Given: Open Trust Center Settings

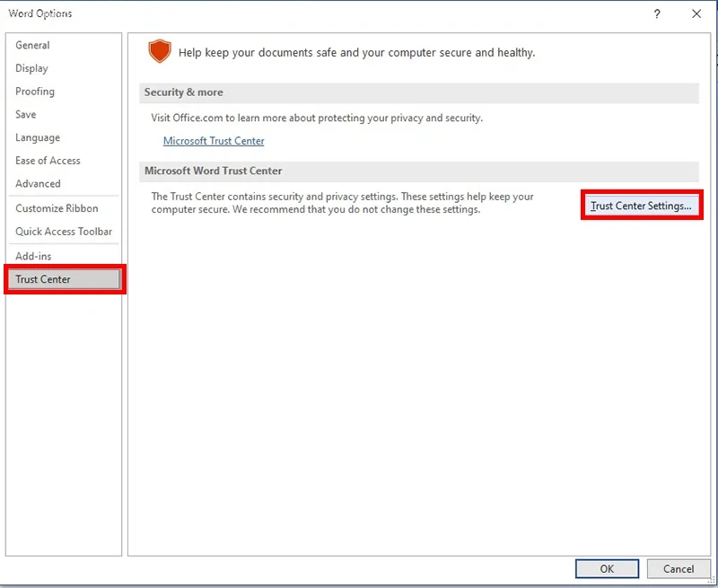Looking at the screenshot, I should point(640,206).
